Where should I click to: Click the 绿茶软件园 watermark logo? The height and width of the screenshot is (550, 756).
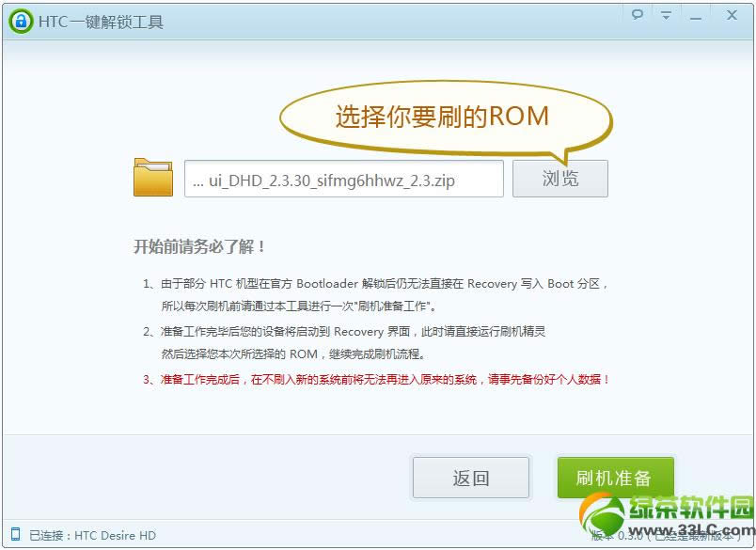point(668,514)
